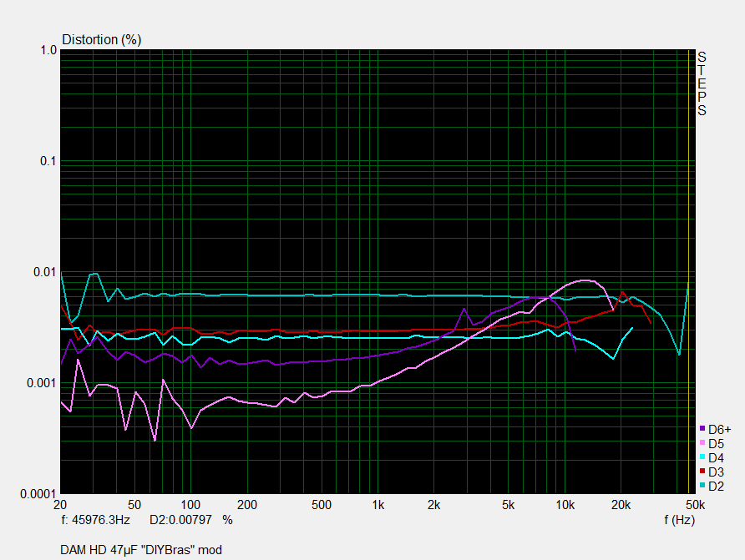Click the 0.0001 y-axis tick label
This screenshot has width=745, height=560.
pos(38,494)
